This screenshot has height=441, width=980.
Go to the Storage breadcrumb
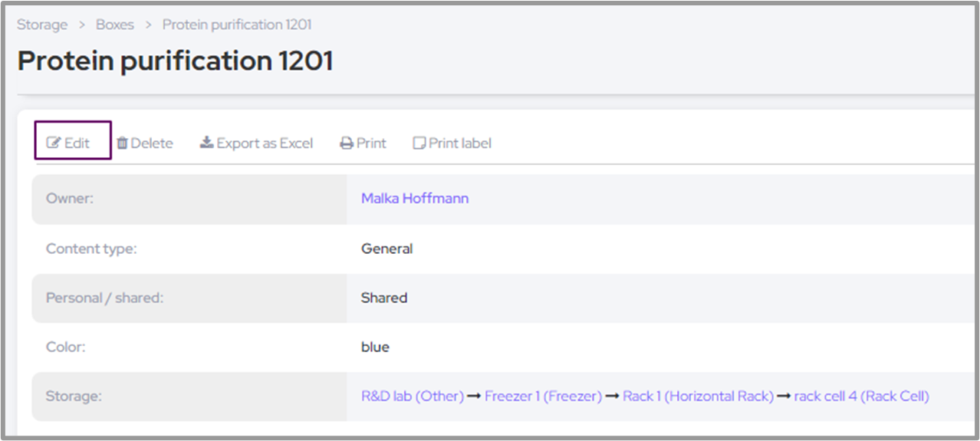pos(42,25)
